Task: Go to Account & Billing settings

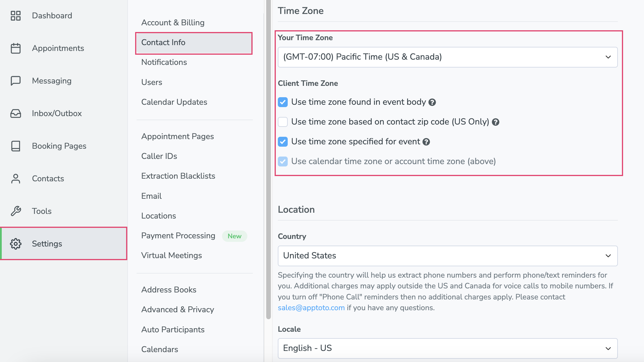Action: point(173,23)
